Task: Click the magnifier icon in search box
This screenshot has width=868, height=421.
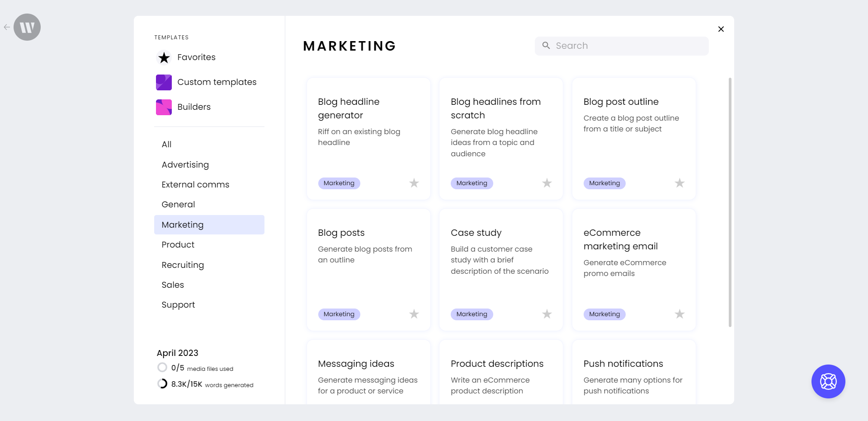Action: (x=546, y=46)
